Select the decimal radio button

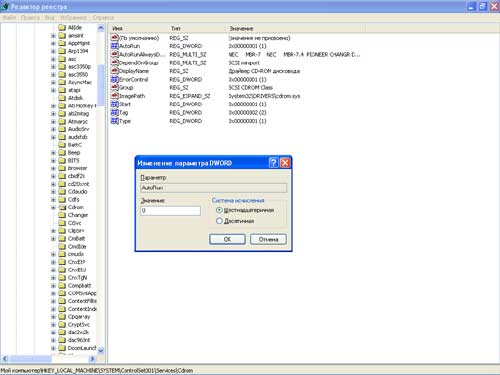(x=219, y=221)
